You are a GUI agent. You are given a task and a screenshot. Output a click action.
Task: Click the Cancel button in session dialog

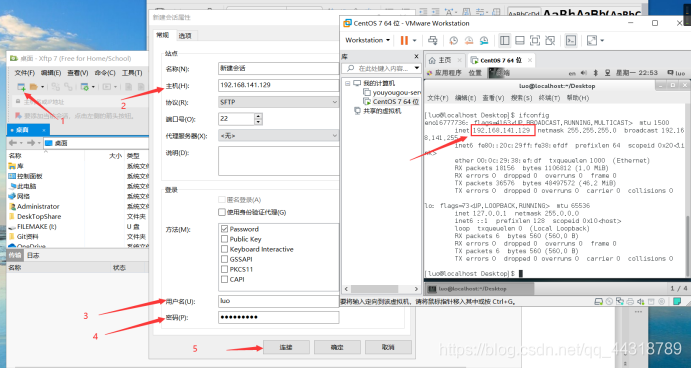388,347
